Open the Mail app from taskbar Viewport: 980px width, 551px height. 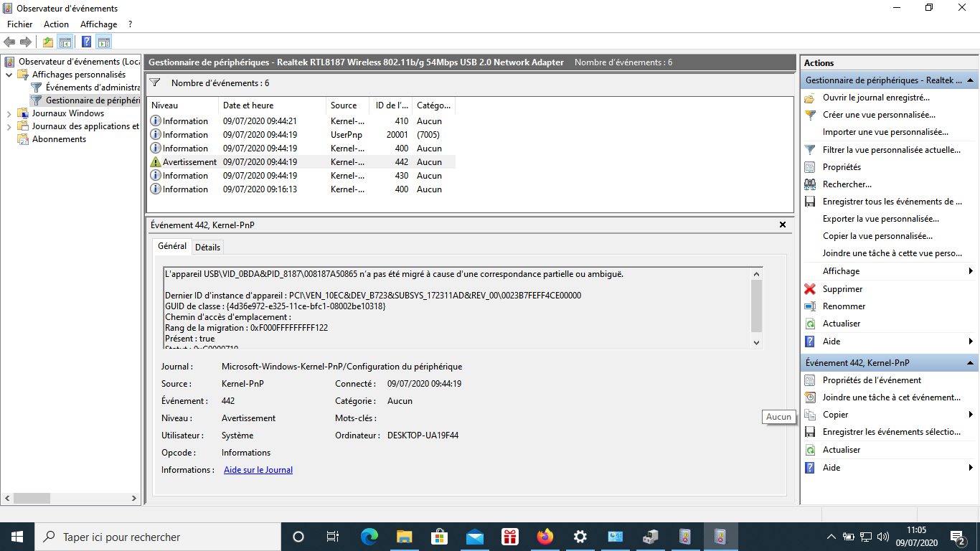(x=475, y=537)
